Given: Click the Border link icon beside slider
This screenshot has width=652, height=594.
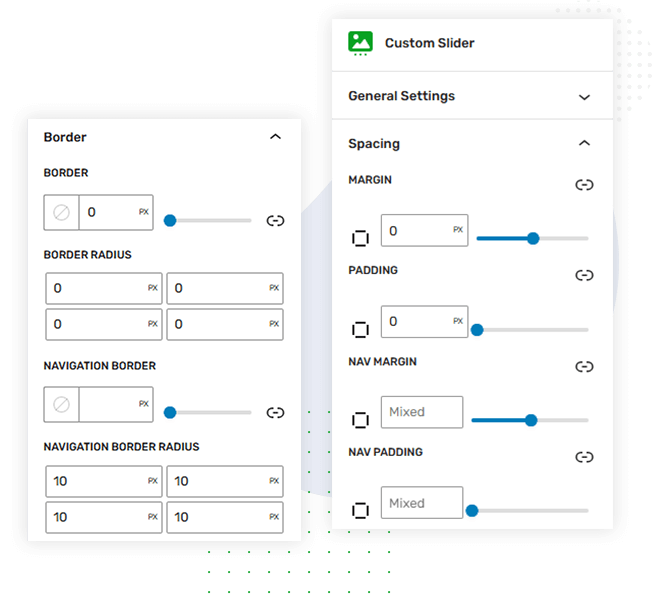Looking at the screenshot, I should tap(275, 221).
